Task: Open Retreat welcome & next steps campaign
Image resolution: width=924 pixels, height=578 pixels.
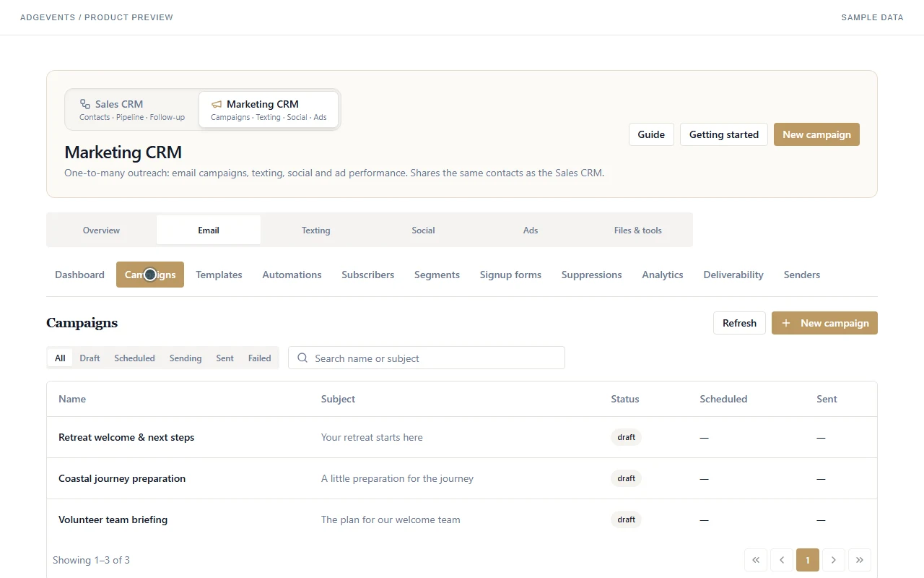Action: click(x=126, y=437)
